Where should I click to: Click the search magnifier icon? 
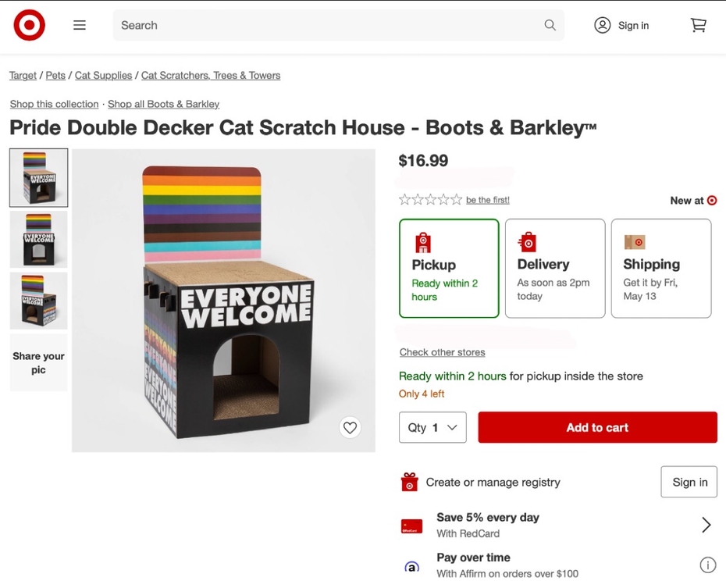[550, 25]
